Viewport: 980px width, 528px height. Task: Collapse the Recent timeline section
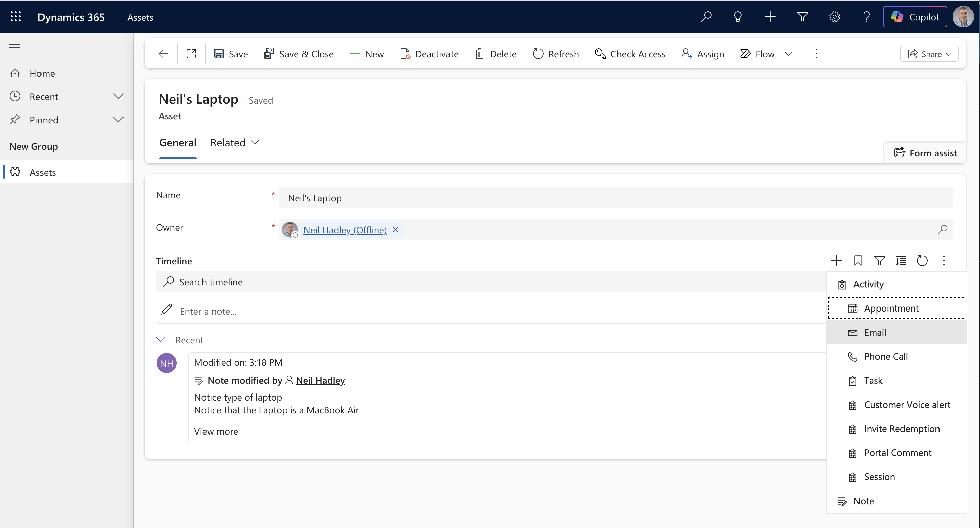(x=161, y=340)
